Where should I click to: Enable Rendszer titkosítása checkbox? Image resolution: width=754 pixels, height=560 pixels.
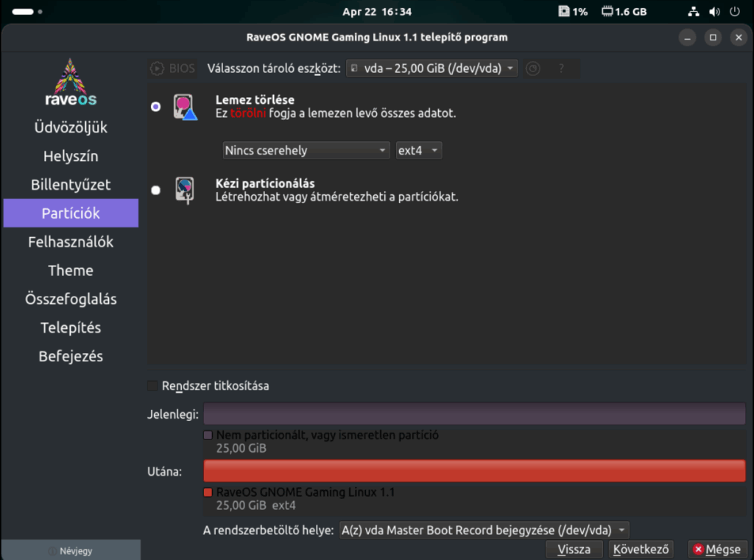click(152, 386)
